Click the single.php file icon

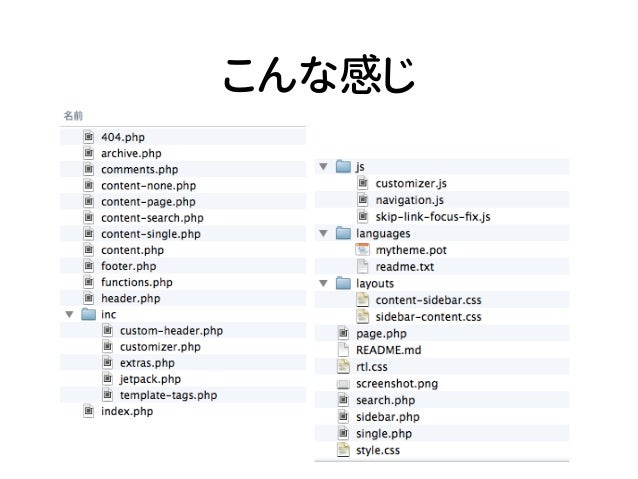343,433
